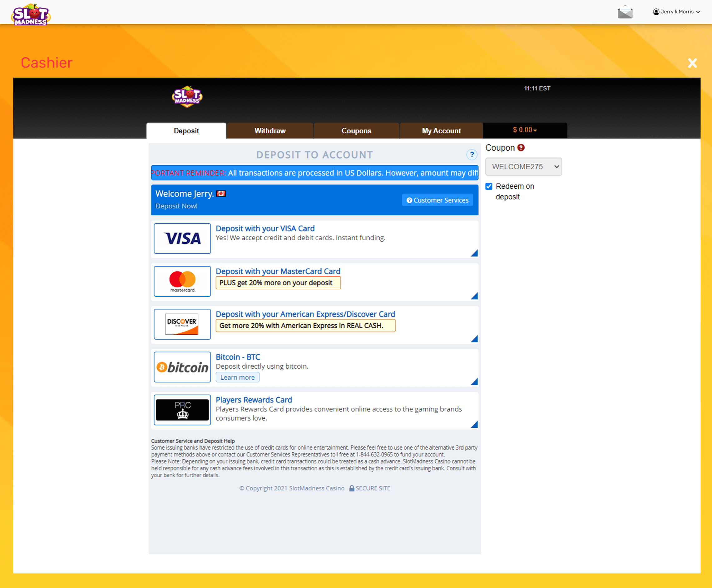
Task: Click the Deposit to Account help question icon
Action: coord(472,155)
